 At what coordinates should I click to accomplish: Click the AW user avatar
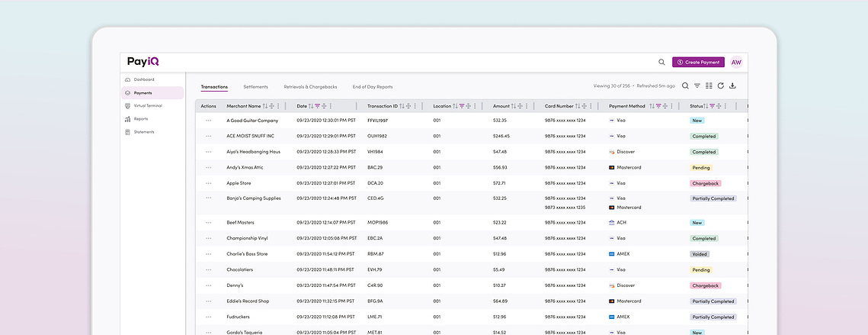[x=736, y=62]
